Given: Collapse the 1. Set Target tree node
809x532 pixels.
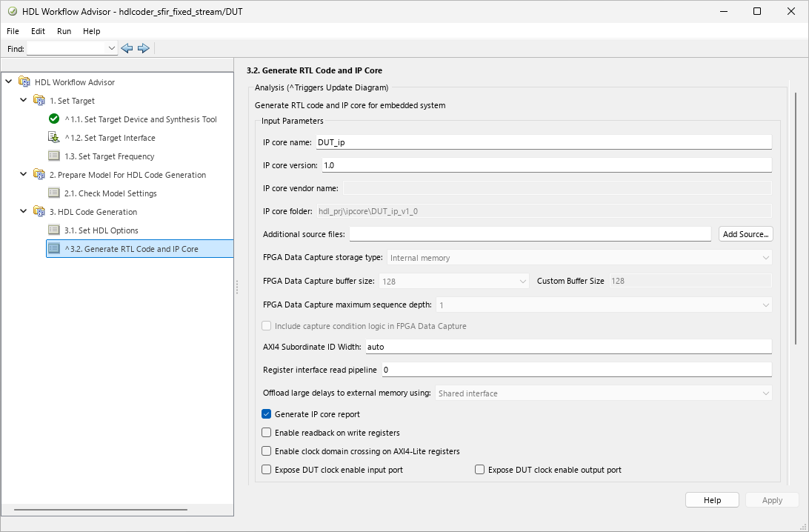Looking at the screenshot, I should (23, 100).
